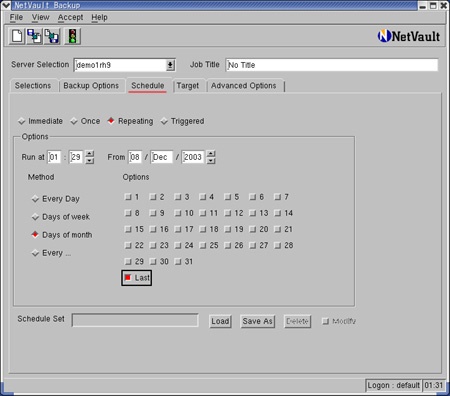The height and width of the screenshot is (396, 450).
Task: Choose the Days of week method
Action: [61, 217]
